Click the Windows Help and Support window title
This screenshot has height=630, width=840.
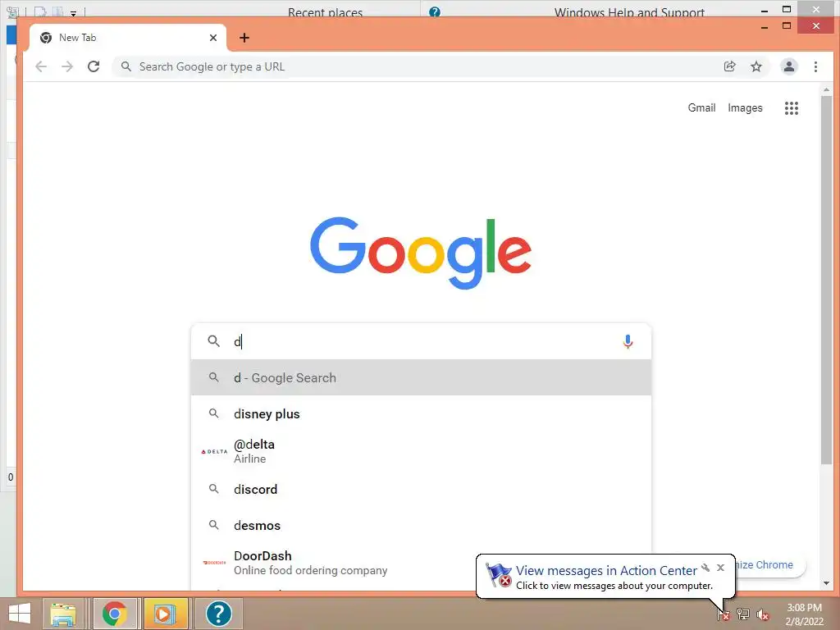[x=629, y=11]
